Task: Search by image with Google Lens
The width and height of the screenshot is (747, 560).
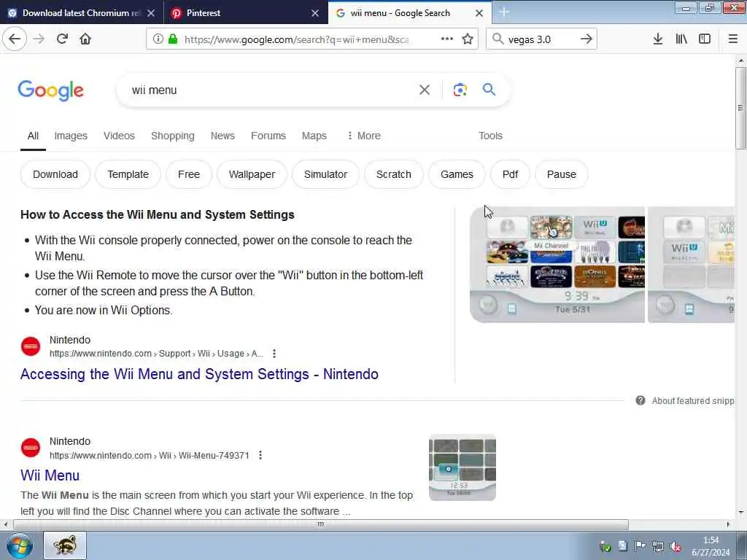Action: tap(460, 90)
